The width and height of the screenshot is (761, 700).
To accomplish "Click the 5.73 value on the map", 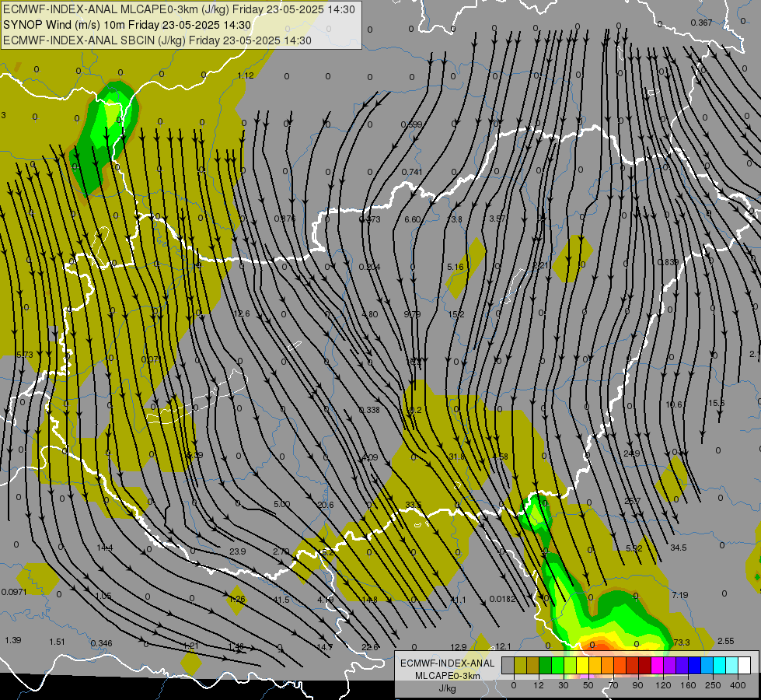I will [25, 355].
